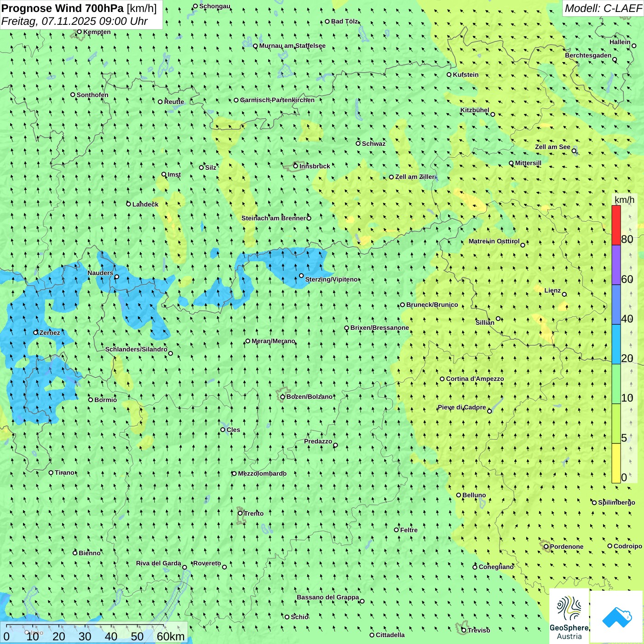Click the Modell: C-LAEF label

[x=603, y=8]
